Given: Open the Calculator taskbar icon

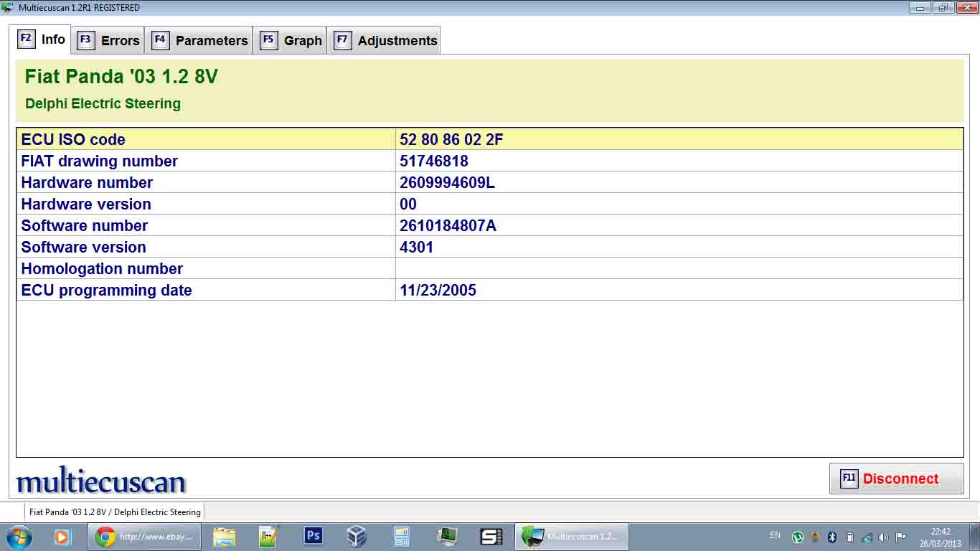Looking at the screenshot, I should 401,537.
